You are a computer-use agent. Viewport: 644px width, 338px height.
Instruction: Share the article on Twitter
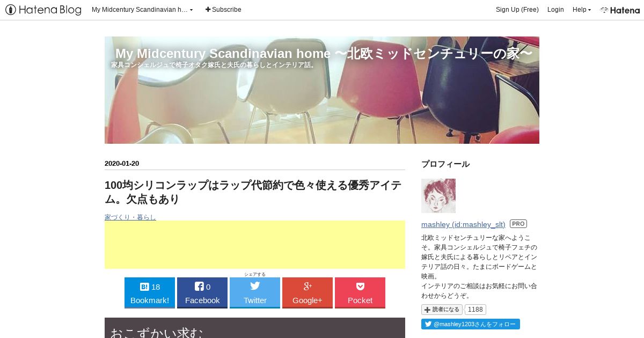click(255, 293)
